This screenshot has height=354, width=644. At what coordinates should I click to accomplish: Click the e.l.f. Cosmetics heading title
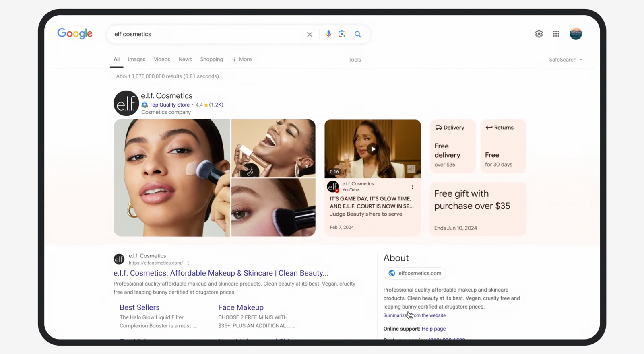coord(167,96)
